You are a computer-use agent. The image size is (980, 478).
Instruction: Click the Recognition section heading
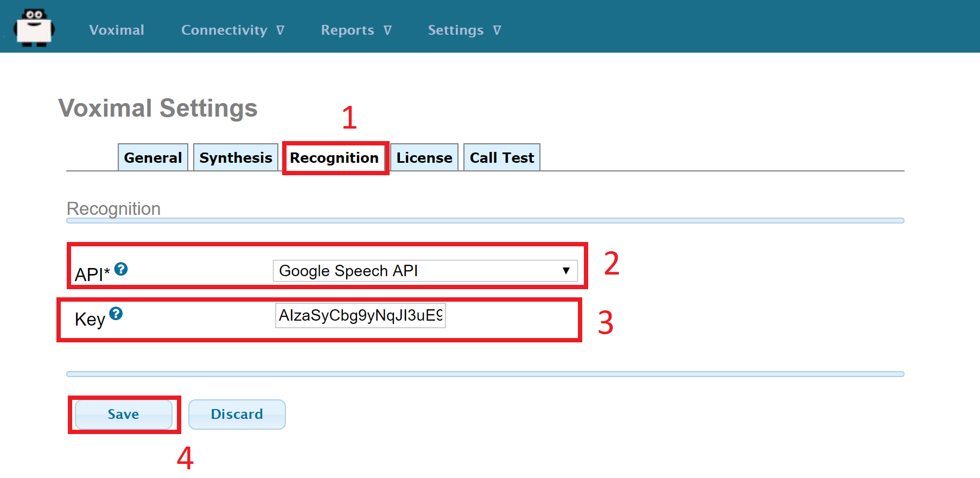pos(113,208)
